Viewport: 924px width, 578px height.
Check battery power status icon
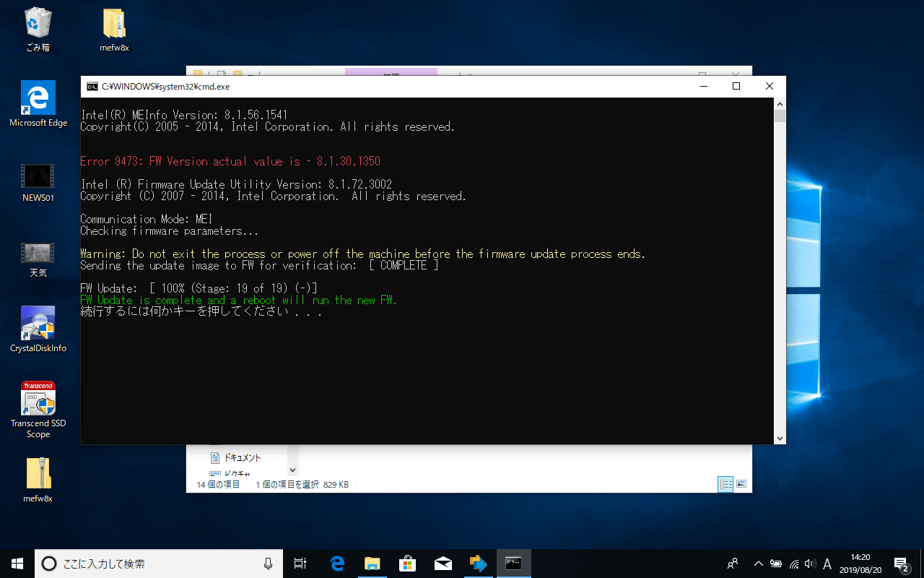click(776, 564)
